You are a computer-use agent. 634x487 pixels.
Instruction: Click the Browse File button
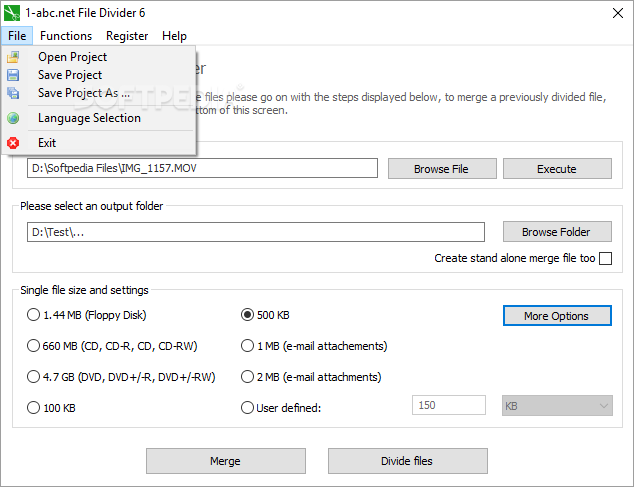(442, 169)
